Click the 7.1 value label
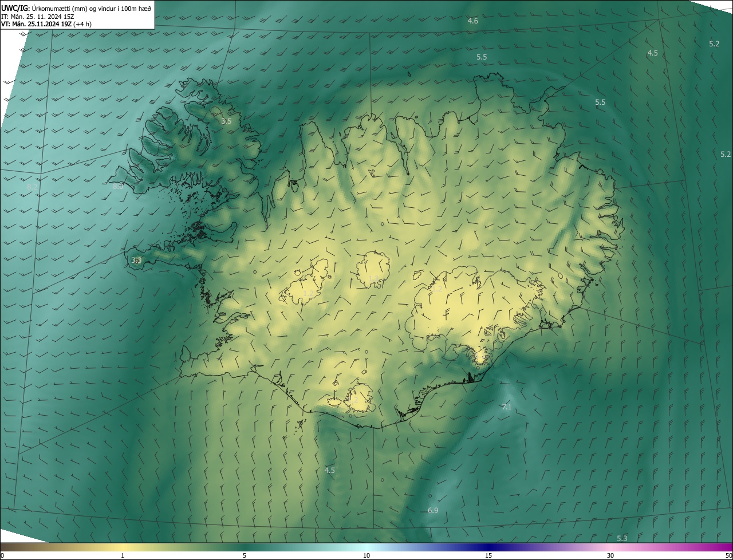This screenshot has width=733, height=560. tap(506, 407)
